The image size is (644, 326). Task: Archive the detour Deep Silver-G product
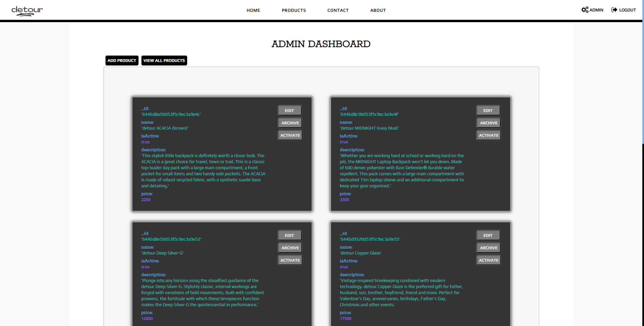click(290, 248)
